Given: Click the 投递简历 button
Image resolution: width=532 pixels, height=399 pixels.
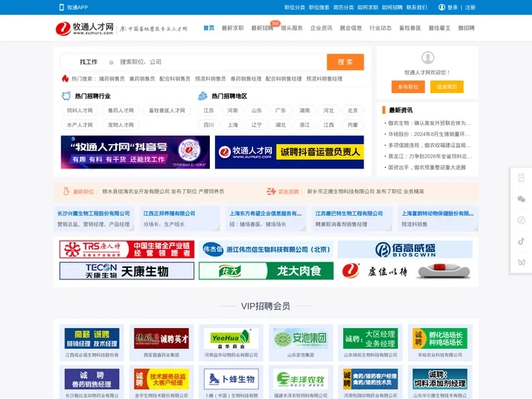Looking at the screenshot, I should coord(446,87).
